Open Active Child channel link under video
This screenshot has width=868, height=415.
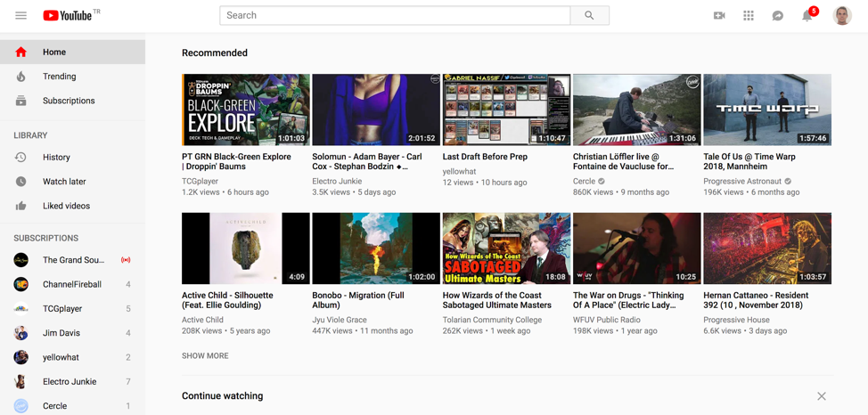202,320
